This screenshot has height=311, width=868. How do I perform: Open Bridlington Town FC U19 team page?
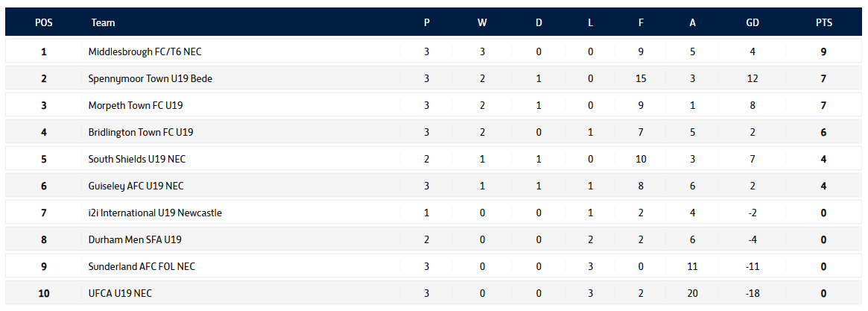141,132
